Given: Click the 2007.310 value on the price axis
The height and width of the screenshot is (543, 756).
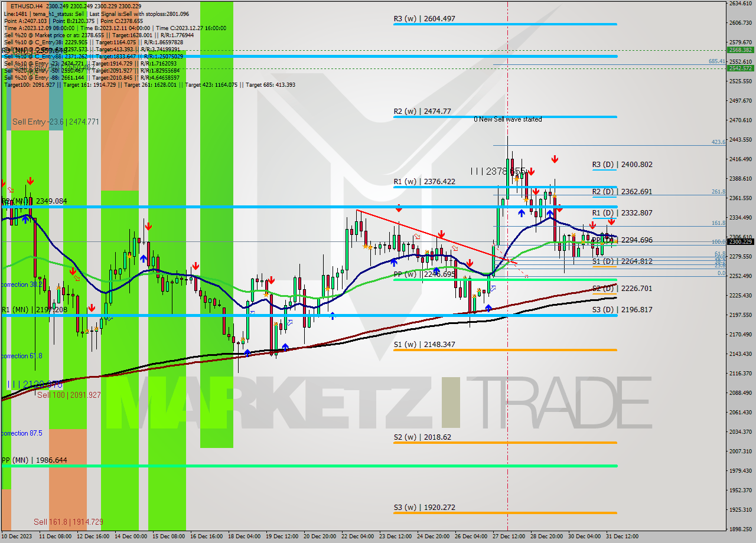Looking at the screenshot, I should (740, 452).
